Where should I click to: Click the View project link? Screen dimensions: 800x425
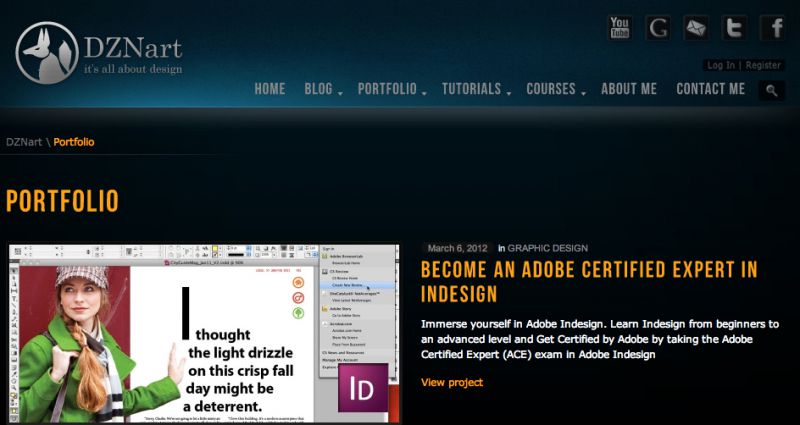(451, 382)
